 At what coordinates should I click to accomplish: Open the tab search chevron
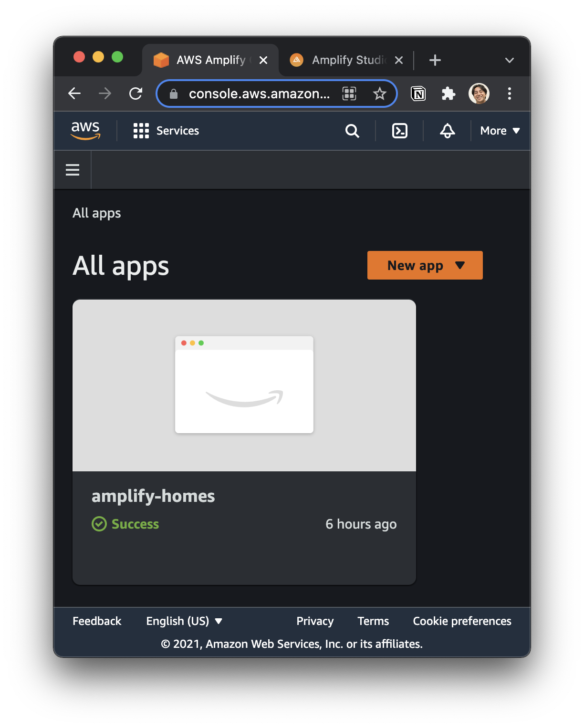[x=509, y=60]
